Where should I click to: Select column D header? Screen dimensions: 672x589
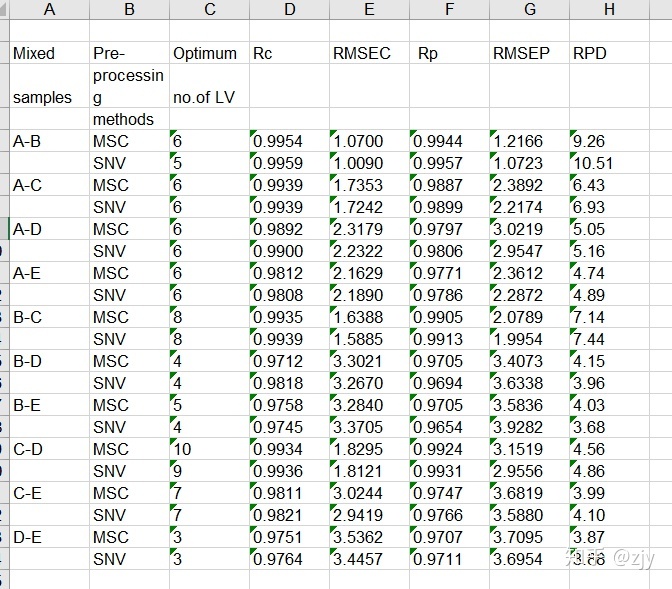pyautogui.click(x=290, y=9)
